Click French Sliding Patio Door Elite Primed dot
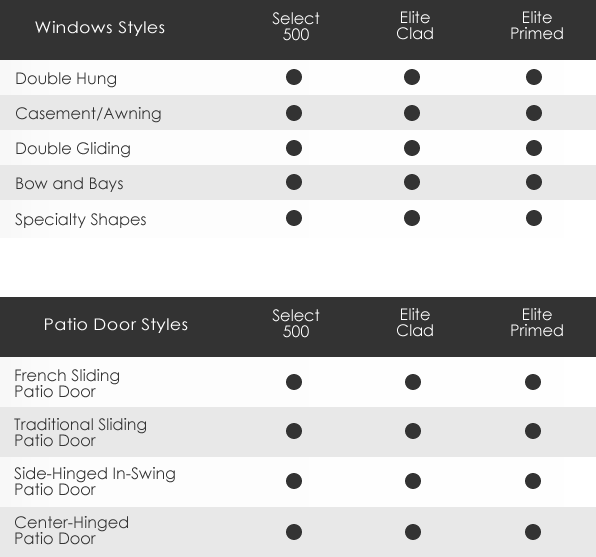596x557 pixels. (x=533, y=382)
